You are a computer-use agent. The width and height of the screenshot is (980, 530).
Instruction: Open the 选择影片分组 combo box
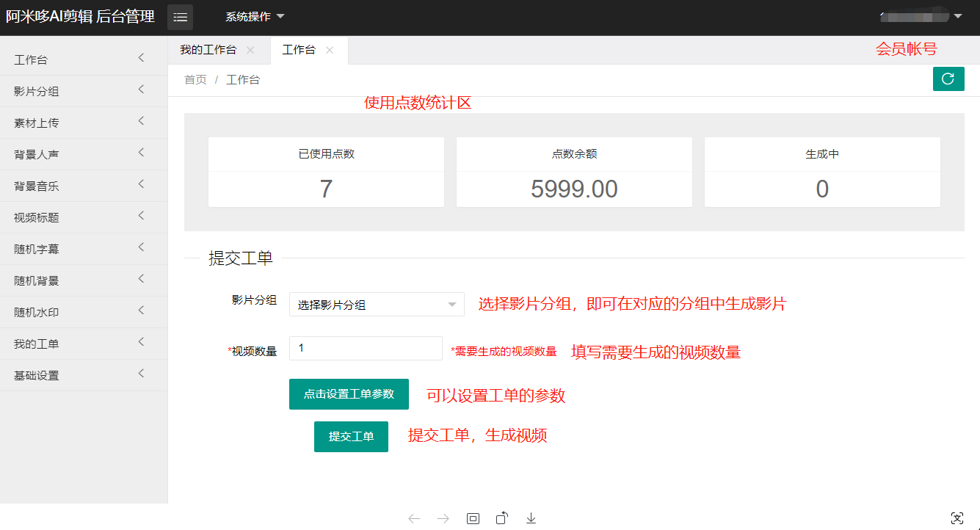point(377,304)
